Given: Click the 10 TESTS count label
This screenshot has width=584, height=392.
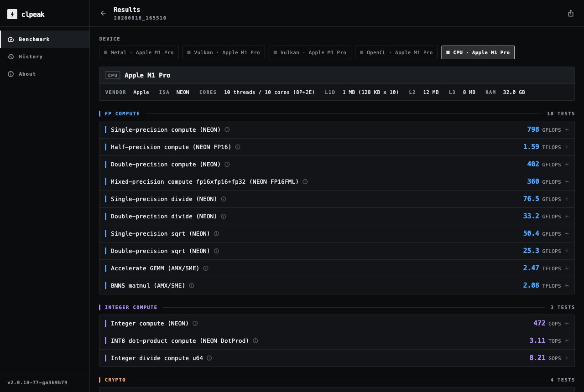Looking at the screenshot, I should point(561,114).
